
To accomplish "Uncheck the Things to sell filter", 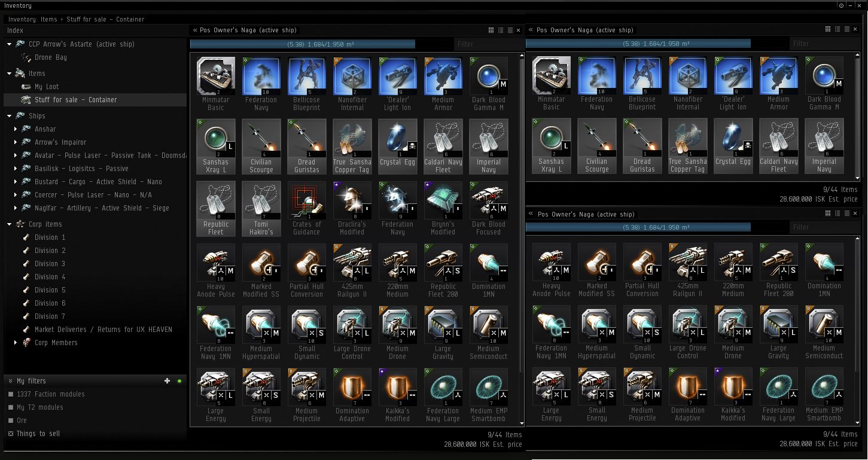I will (x=11, y=434).
